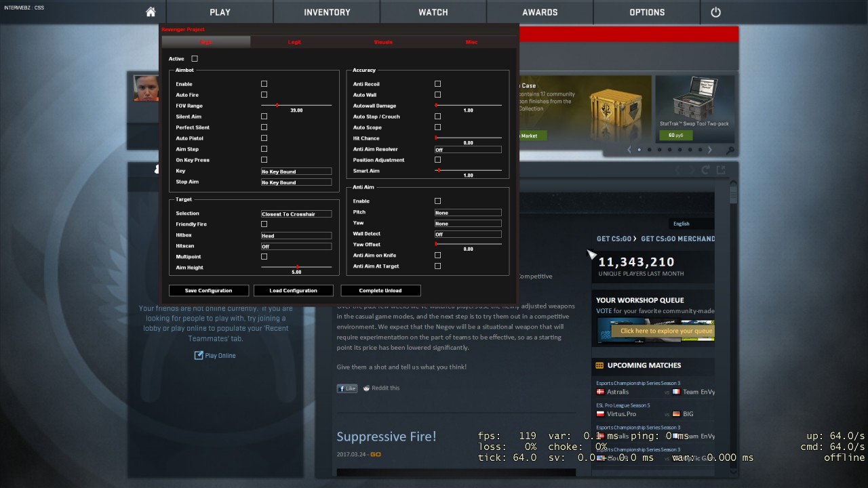Click the BIG team flag
The width and height of the screenshot is (868, 488).
pos(676,413)
